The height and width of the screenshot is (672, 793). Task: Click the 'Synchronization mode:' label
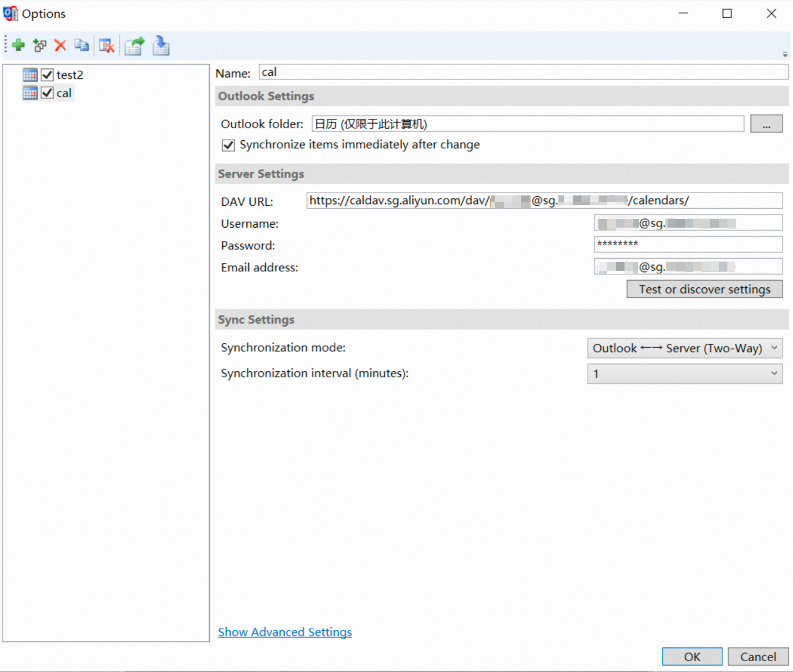pos(283,348)
